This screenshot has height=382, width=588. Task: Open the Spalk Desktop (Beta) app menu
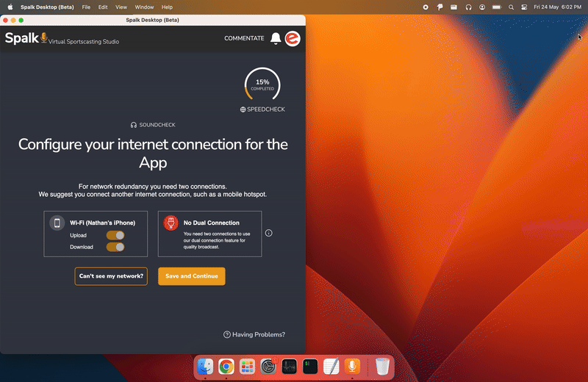tap(47, 7)
